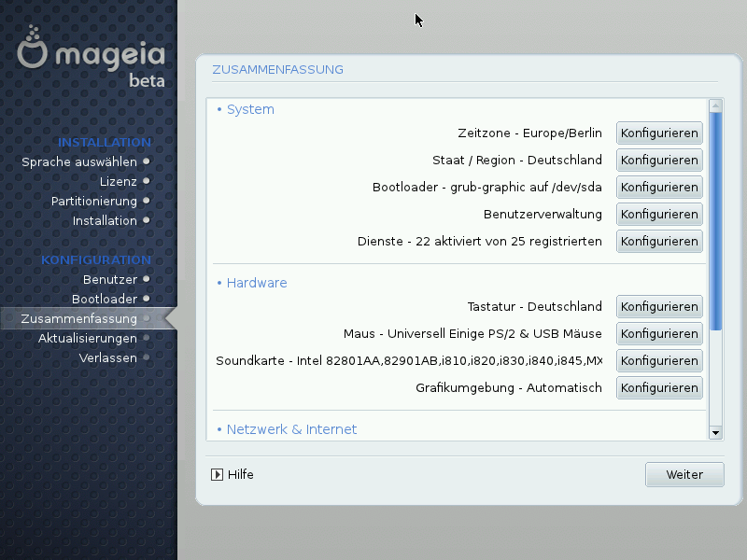Click the Weiter button
This screenshot has width=747, height=560.
(x=684, y=475)
